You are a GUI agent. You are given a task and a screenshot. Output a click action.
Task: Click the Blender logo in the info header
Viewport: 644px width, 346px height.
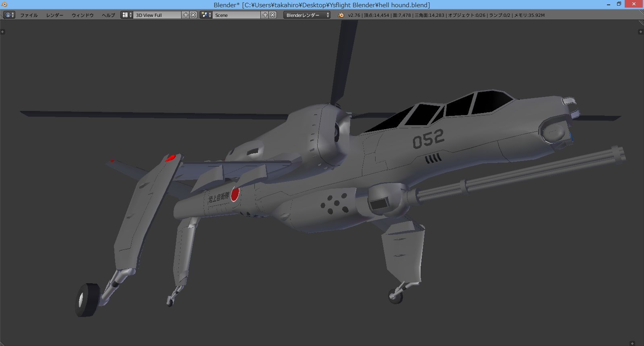tap(341, 15)
